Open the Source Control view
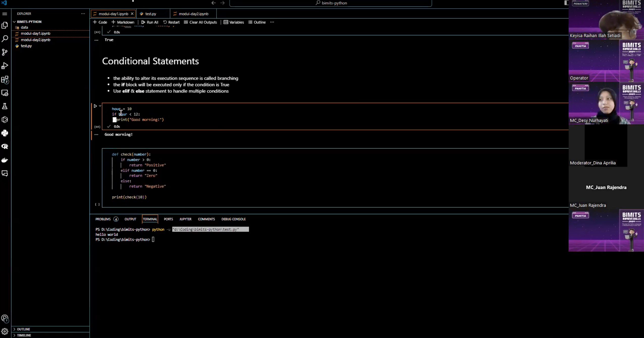644x338 pixels. pos(5,52)
